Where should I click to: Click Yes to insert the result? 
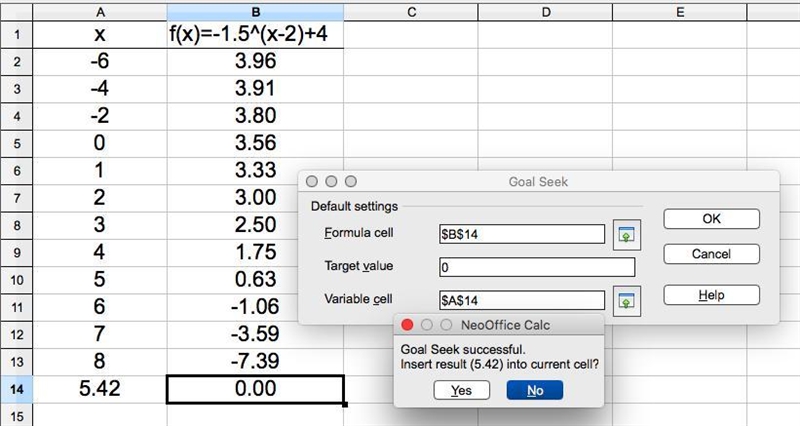[x=461, y=390]
